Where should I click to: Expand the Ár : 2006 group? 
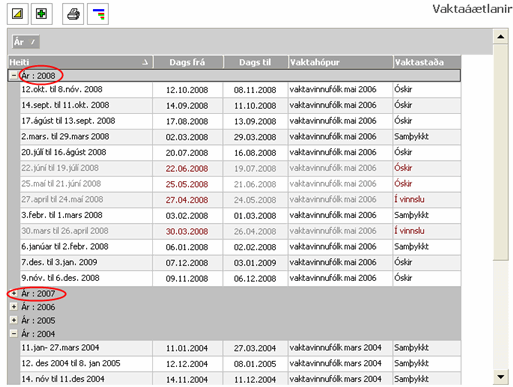(x=14, y=307)
